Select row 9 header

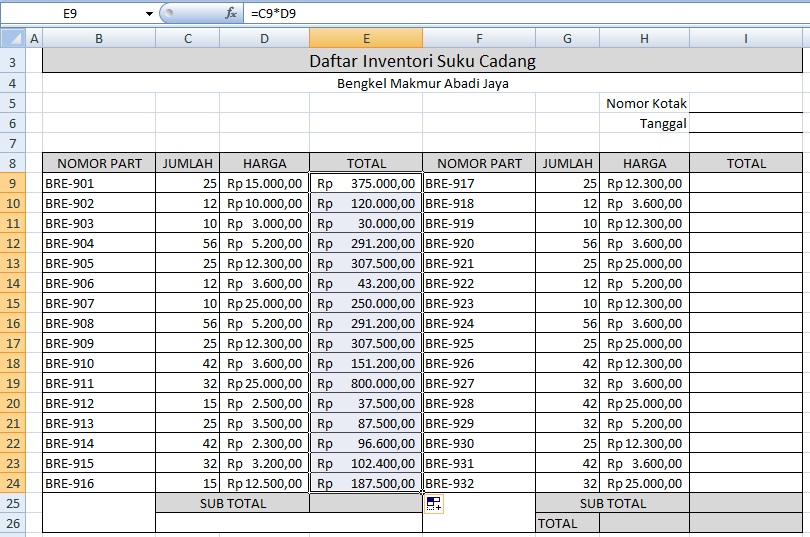(13, 183)
